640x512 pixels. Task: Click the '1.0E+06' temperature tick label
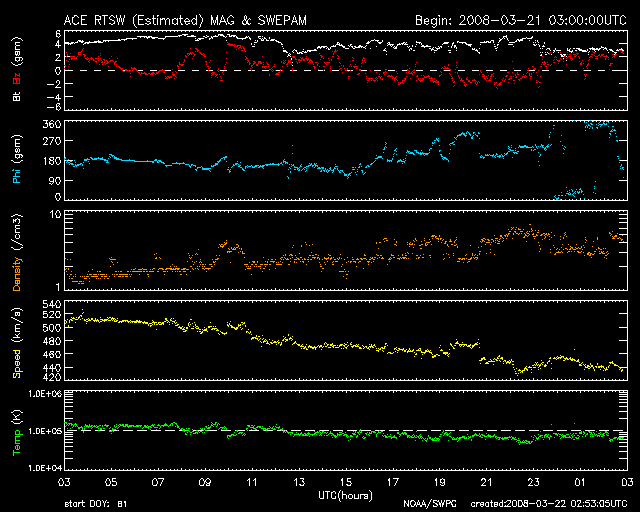point(45,394)
